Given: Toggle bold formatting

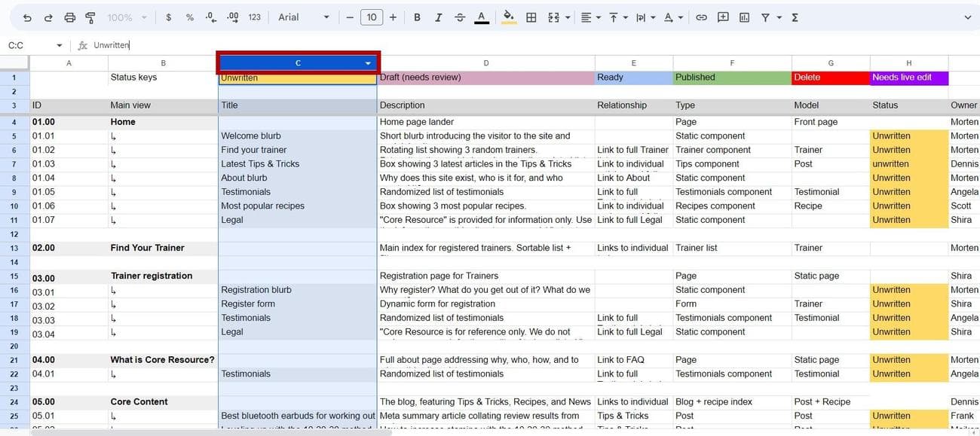Looking at the screenshot, I should 417,17.
